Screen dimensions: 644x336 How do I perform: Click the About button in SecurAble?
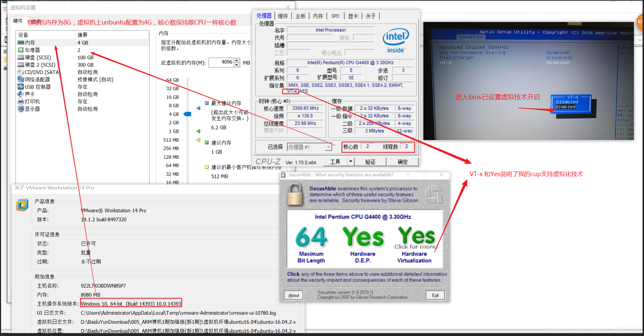pos(294,295)
